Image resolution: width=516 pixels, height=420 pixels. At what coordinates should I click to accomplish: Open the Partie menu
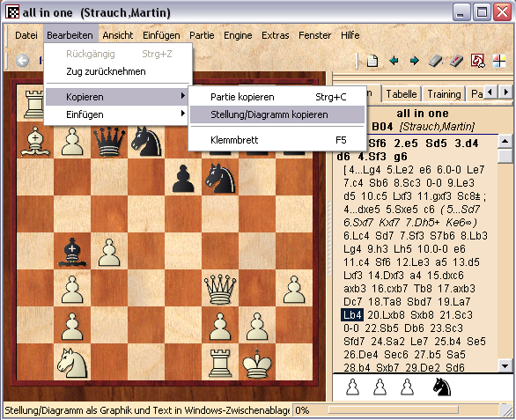tap(202, 35)
